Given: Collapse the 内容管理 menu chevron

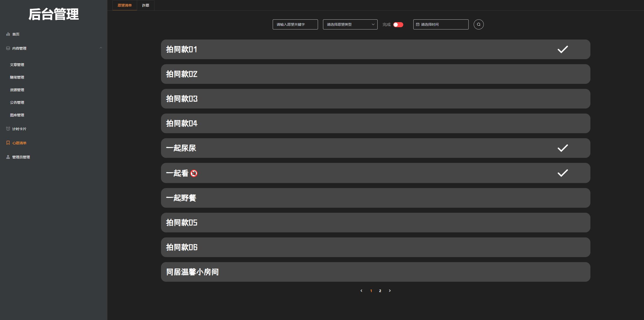Looking at the screenshot, I should pyautogui.click(x=101, y=48).
